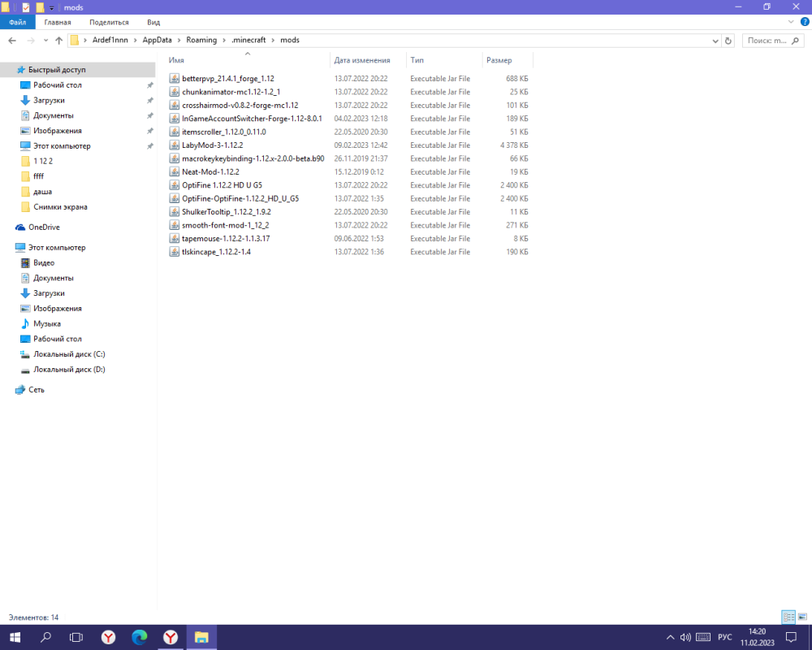Select file tapemouse-1.12.2-1.1.3.17

(x=226, y=238)
